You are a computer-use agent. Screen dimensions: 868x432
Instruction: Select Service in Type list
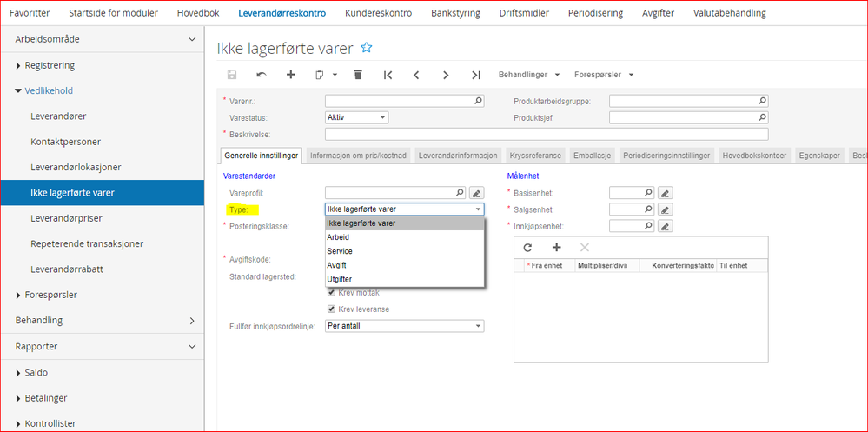[x=405, y=251]
